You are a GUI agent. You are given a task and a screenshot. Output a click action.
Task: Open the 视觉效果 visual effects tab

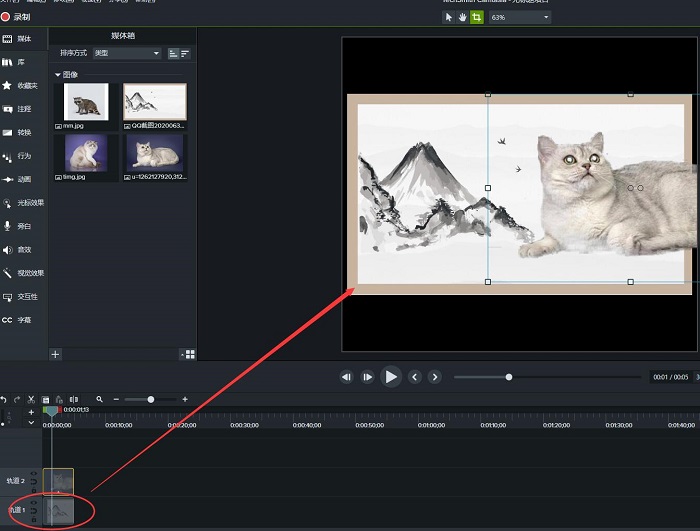point(23,273)
